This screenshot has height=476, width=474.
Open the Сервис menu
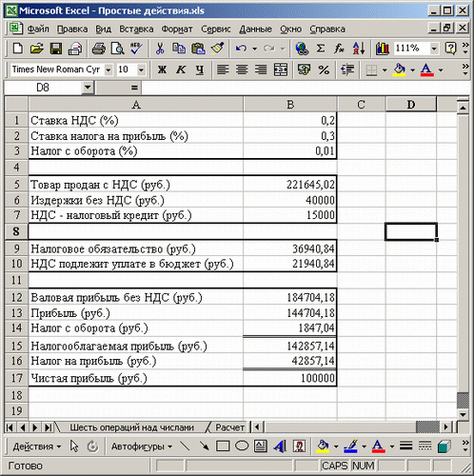click(x=216, y=29)
